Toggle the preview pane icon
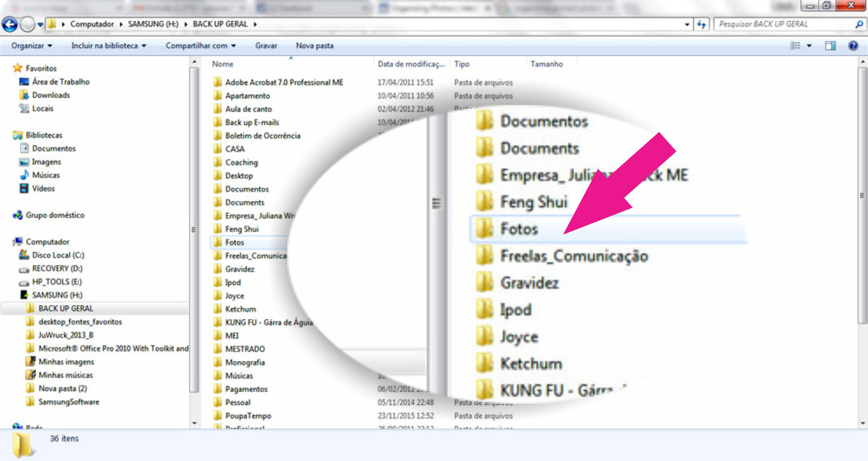 coord(830,46)
